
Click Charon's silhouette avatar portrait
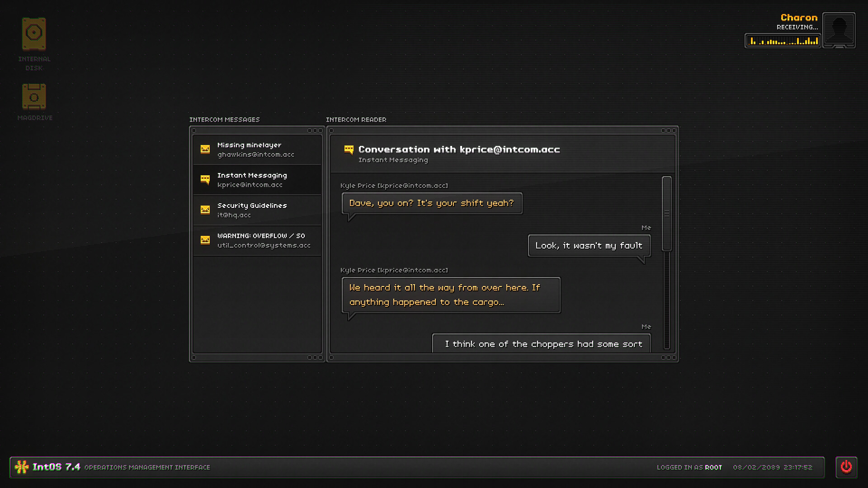click(839, 29)
